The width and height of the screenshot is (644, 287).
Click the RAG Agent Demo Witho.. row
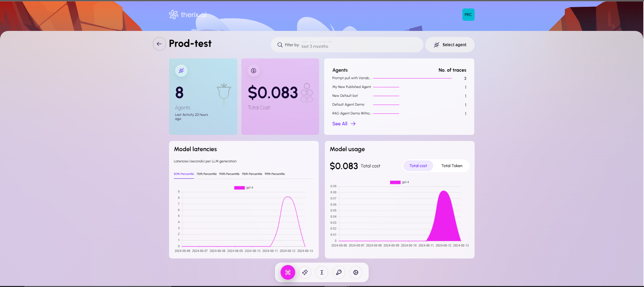point(399,113)
